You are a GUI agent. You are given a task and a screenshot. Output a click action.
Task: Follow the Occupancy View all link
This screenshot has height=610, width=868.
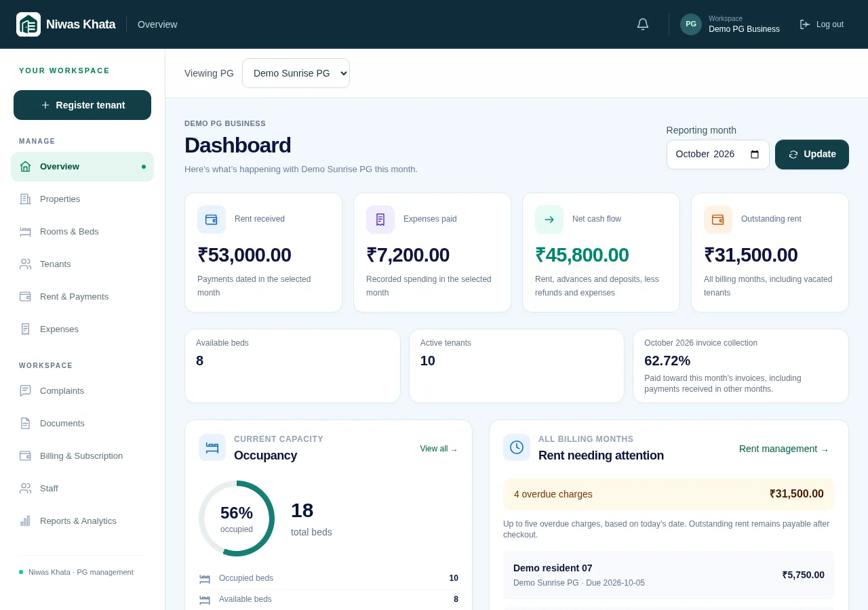tap(439, 449)
